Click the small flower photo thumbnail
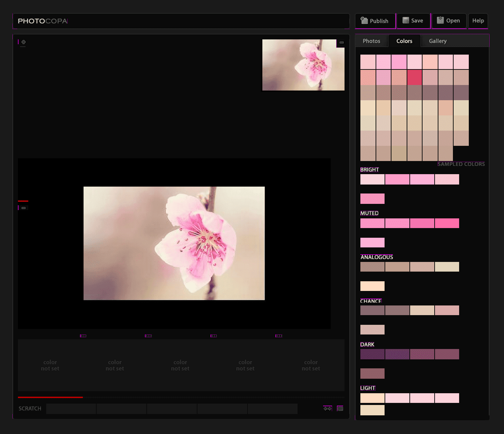Image resolution: width=504 pixels, height=434 pixels. coord(303,66)
